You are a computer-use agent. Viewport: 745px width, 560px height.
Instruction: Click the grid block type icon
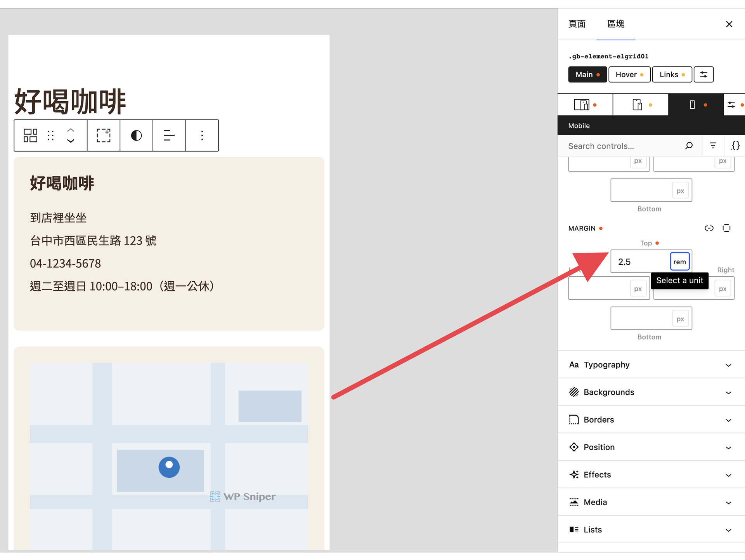pos(30,135)
